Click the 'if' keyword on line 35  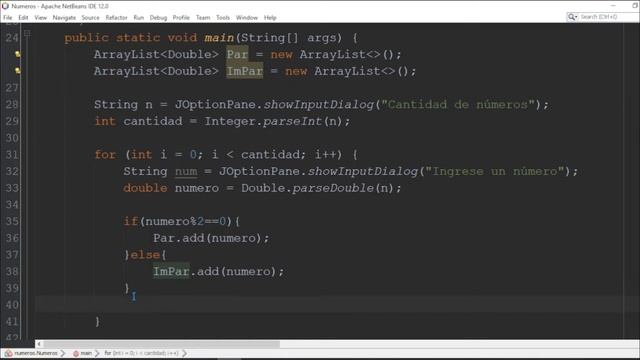pyautogui.click(x=131, y=221)
